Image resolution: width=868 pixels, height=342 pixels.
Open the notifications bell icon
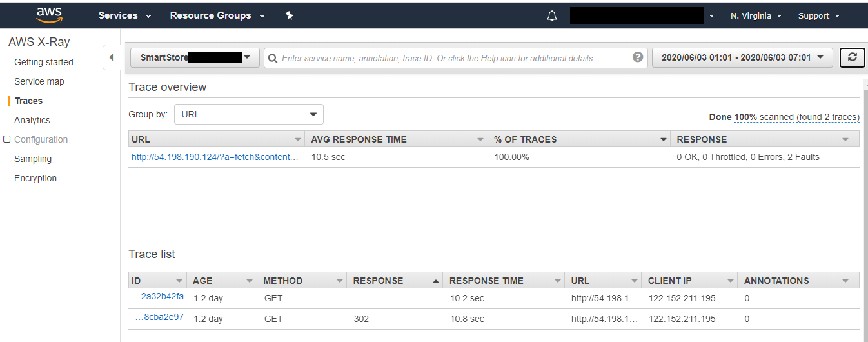coord(551,16)
